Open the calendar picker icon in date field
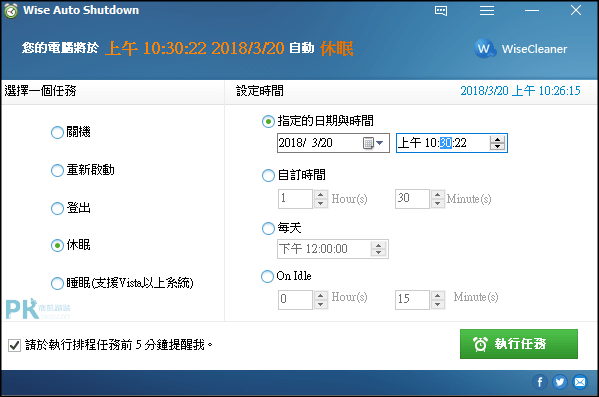Image resolution: width=599 pixels, height=397 pixels. (368, 143)
